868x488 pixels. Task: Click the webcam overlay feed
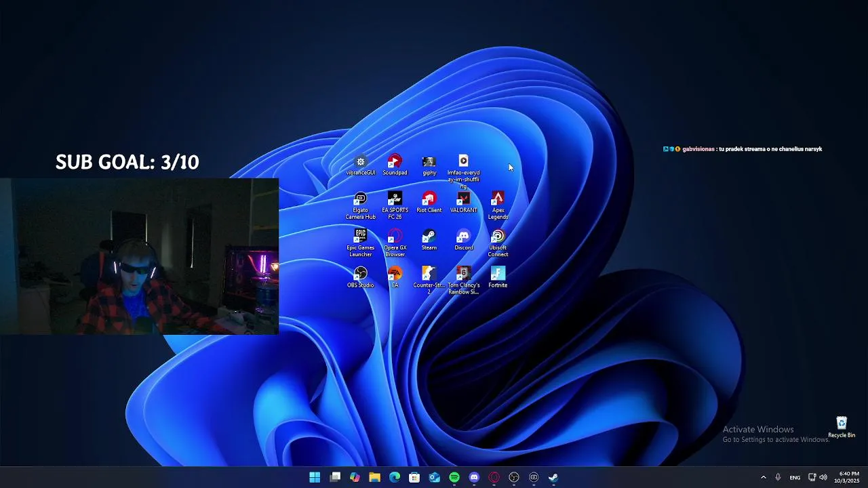[139, 256]
